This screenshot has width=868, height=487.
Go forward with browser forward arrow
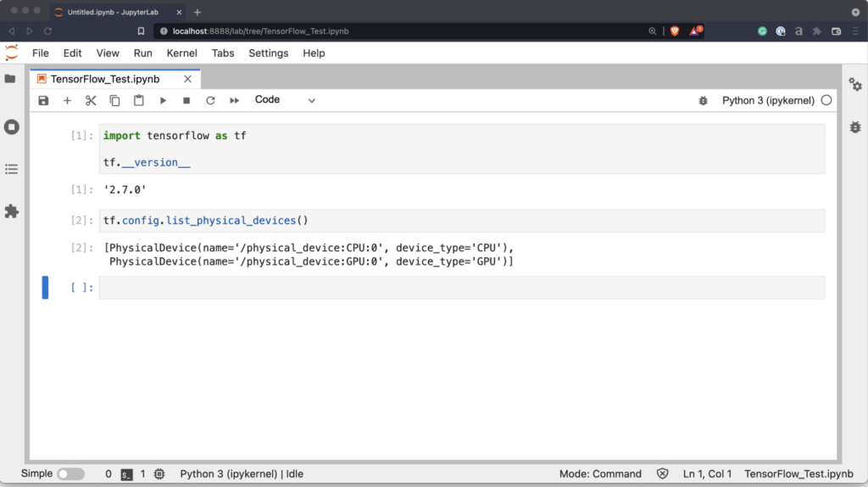coord(30,31)
